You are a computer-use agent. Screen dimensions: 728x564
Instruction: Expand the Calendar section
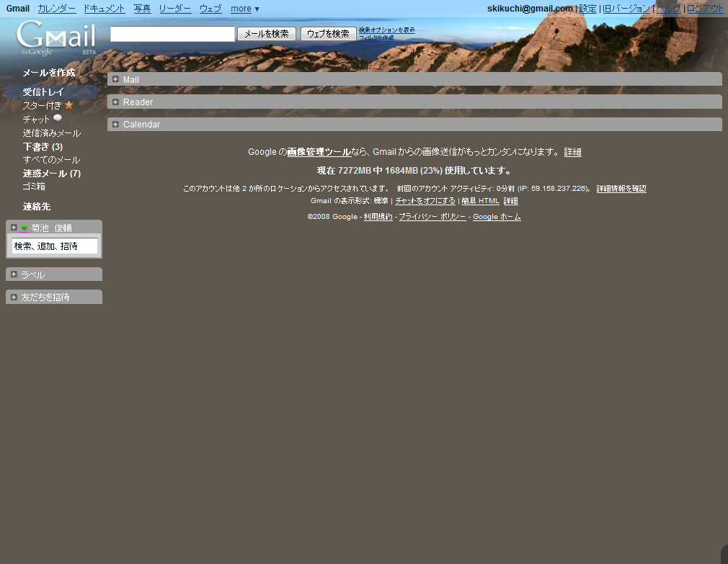click(x=115, y=125)
